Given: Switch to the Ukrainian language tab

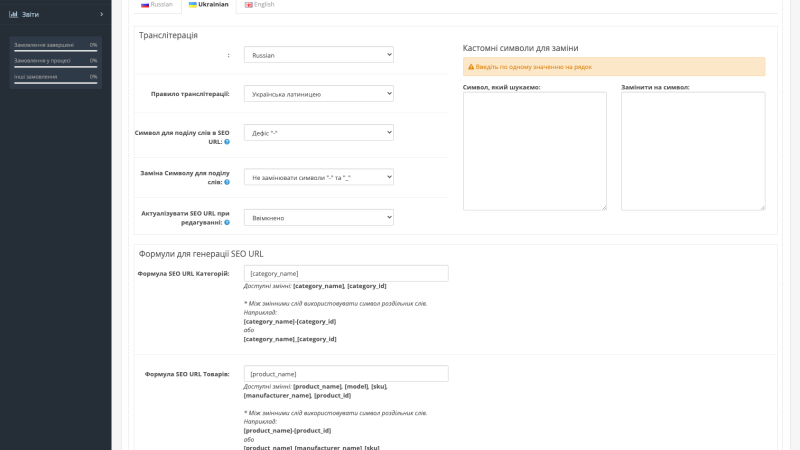Looking at the screenshot, I should tap(209, 5).
